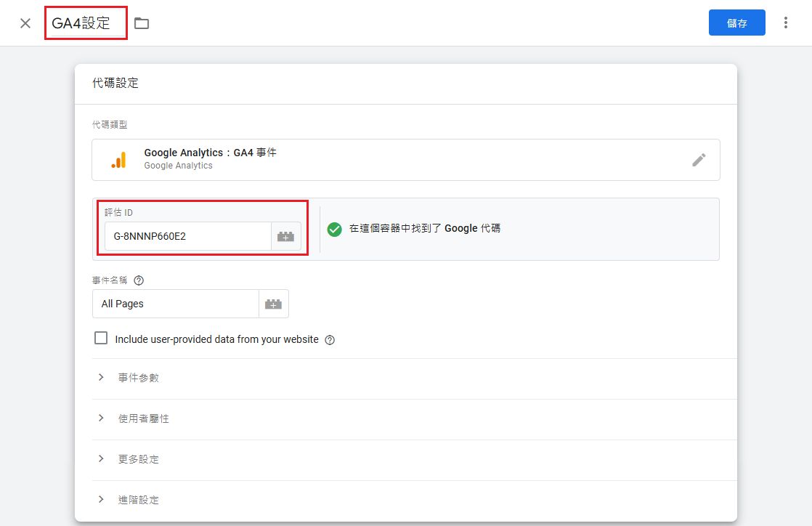This screenshot has height=526, width=812.
Task: Select the tag name field GA4設定
Action: 85,23
